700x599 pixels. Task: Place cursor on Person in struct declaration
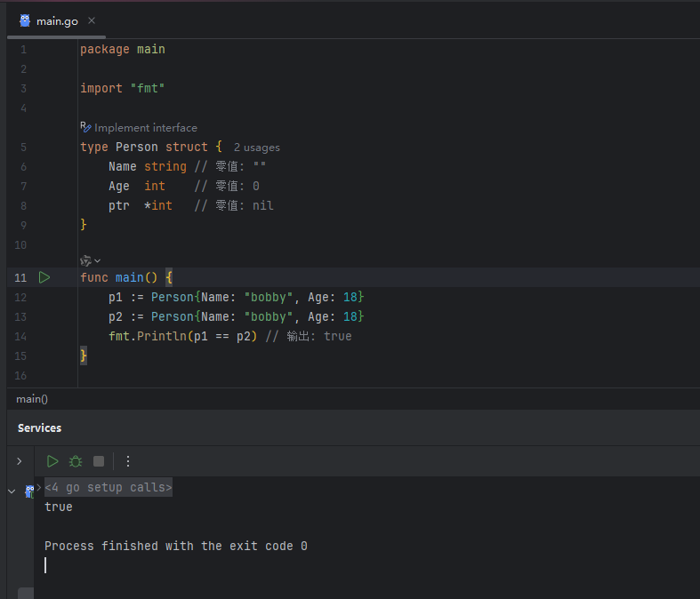137,148
